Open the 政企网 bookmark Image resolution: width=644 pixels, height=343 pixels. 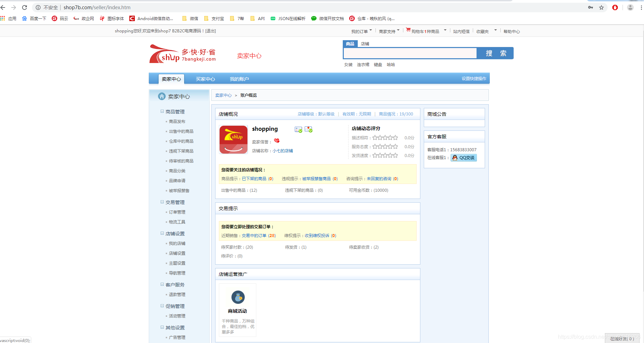84,18
